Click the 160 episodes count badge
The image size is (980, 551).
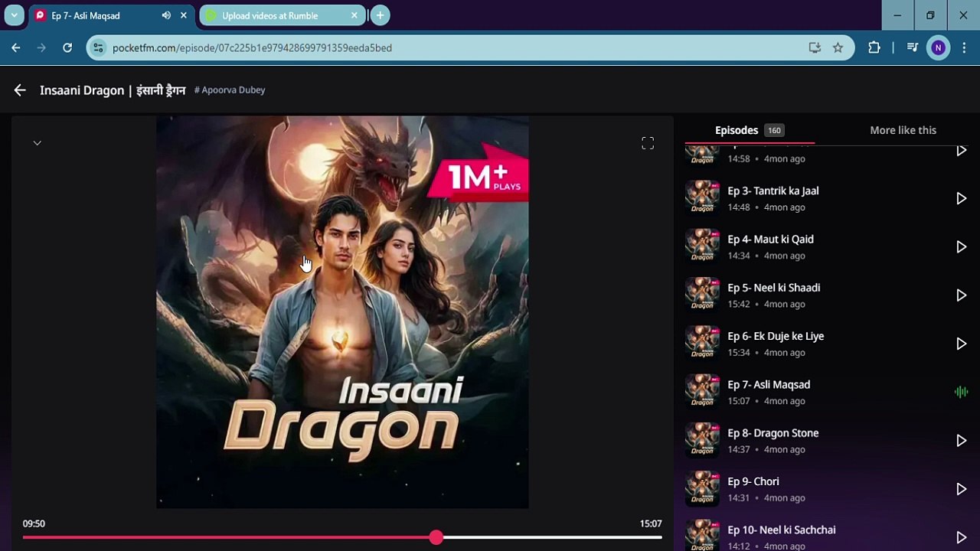(x=774, y=131)
